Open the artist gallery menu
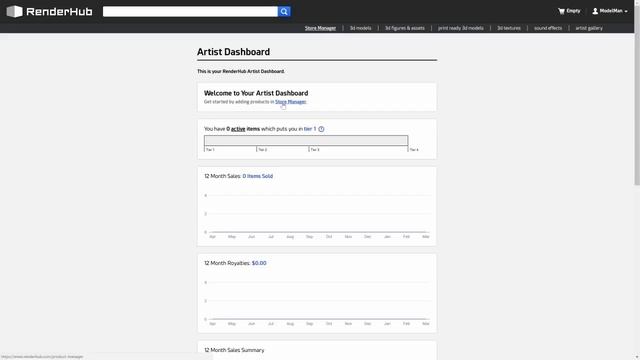This screenshot has width=640, height=360. click(x=589, y=28)
